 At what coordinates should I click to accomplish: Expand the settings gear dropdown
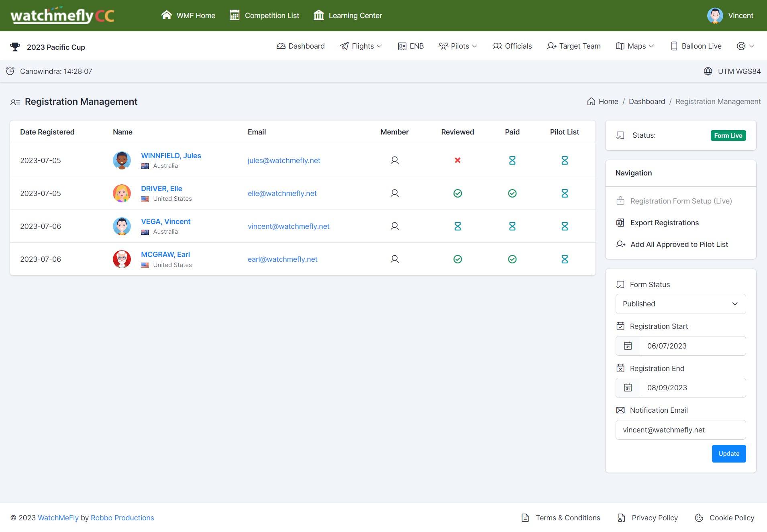[x=745, y=46]
